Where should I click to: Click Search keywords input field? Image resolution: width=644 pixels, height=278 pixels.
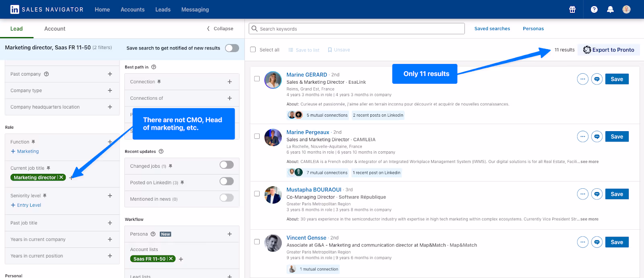point(357,29)
